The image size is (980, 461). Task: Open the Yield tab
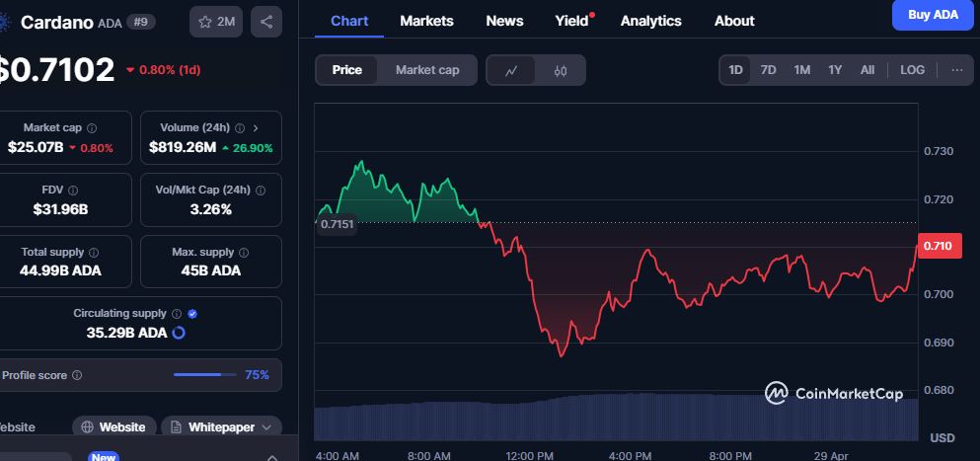point(571,21)
